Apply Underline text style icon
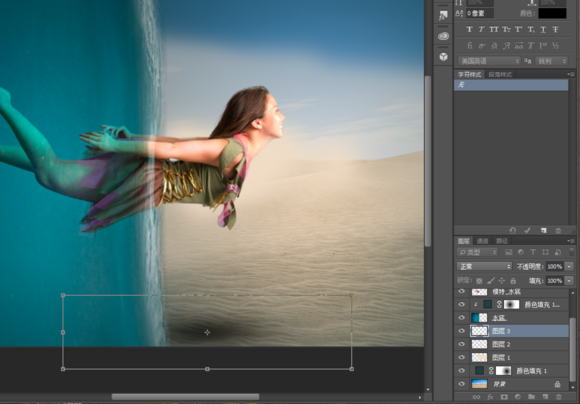This screenshot has width=580, height=404. point(543,29)
